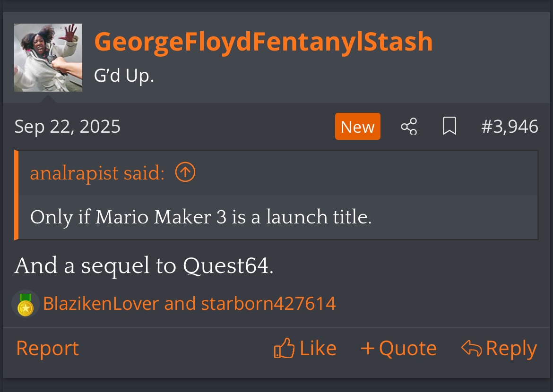Visit starborn427614's profile from the reactions
Viewport: 553px width, 392px height.
(268, 304)
